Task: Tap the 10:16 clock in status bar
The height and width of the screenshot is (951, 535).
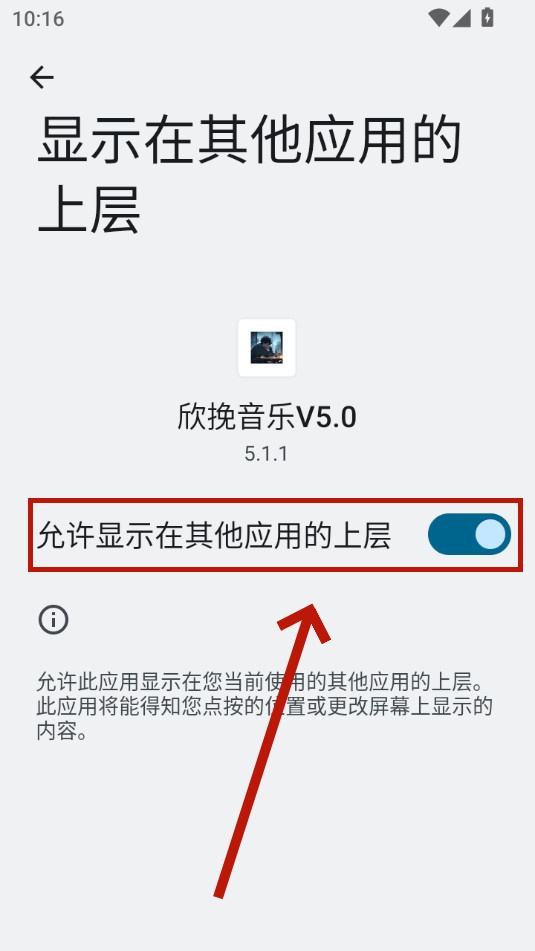Action: pos(38,19)
